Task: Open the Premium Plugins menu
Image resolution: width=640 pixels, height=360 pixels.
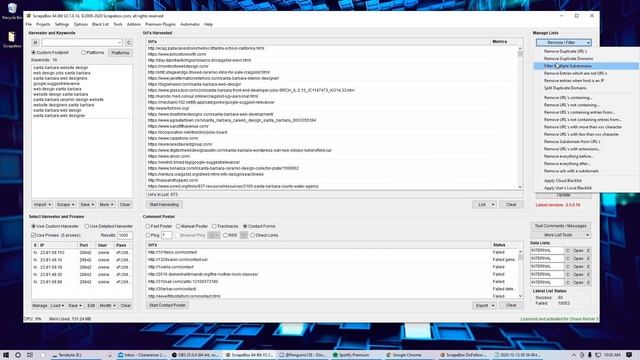Action: [x=160, y=24]
